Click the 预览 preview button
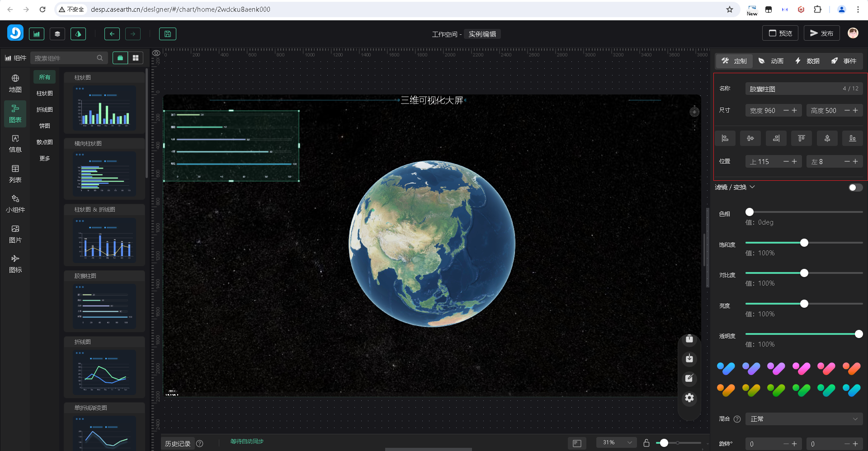This screenshot has width=868, height=451. [780, 33]
